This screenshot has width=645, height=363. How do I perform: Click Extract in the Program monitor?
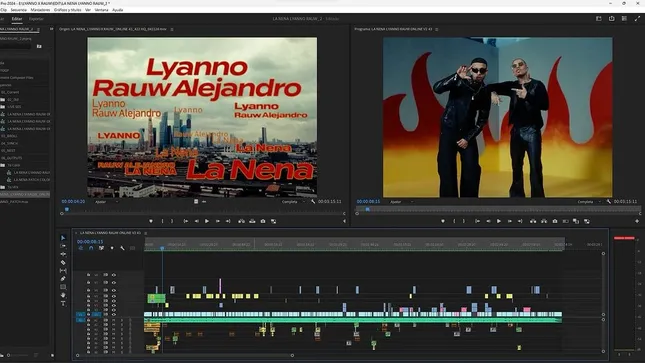(x=544, y=221)
